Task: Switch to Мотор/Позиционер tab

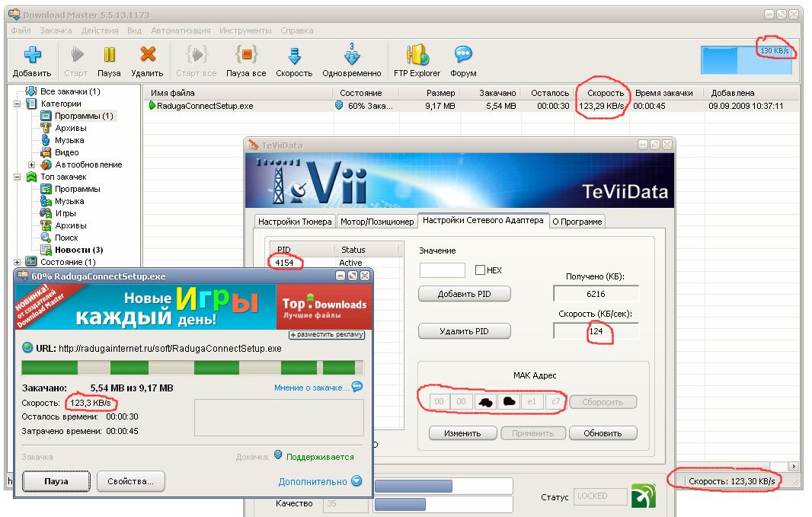Action: (x=377, y=222)
